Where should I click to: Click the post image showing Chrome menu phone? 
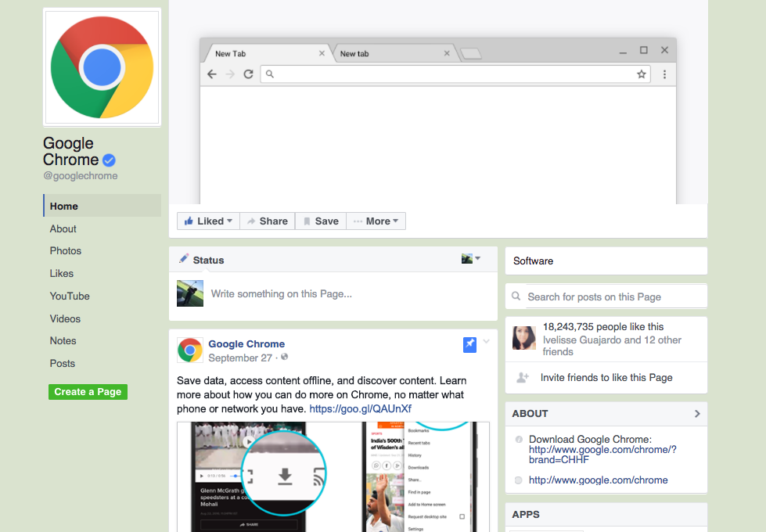point(421,476)
